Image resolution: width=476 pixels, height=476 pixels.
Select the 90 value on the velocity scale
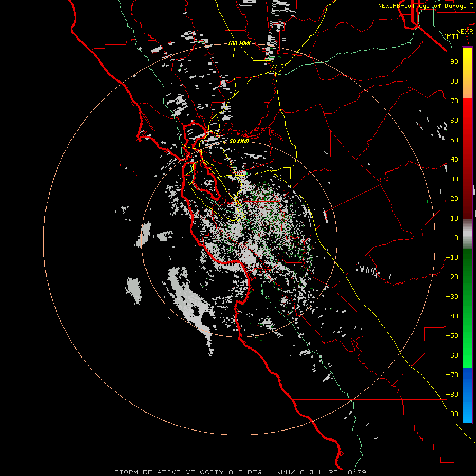click(x=454, y=62)
